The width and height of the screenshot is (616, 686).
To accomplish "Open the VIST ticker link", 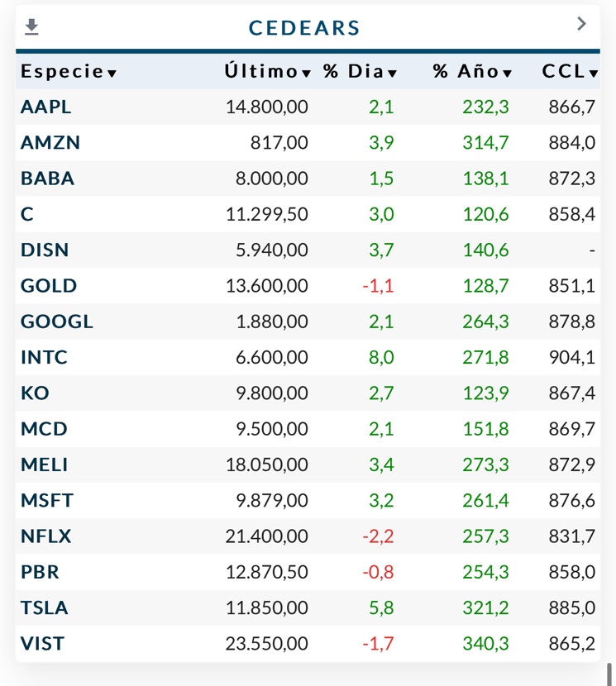I will tap(42, 643).
